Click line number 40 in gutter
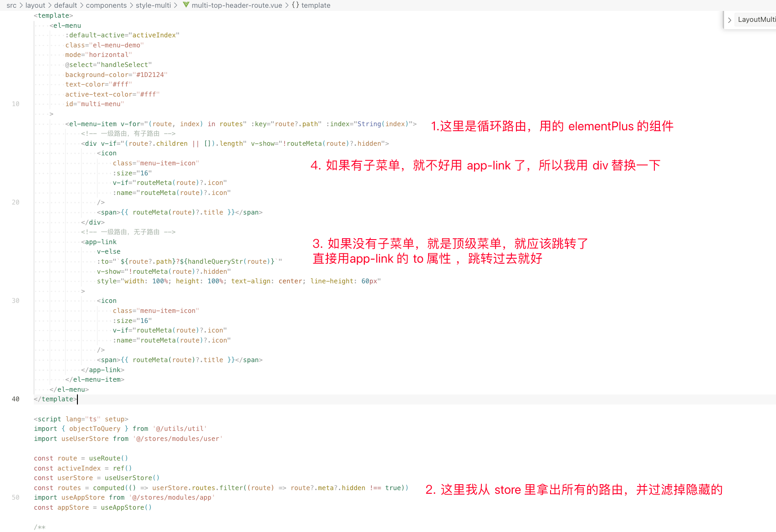The width and height of the screenshot is (776, 532). (x=15, y=399)
